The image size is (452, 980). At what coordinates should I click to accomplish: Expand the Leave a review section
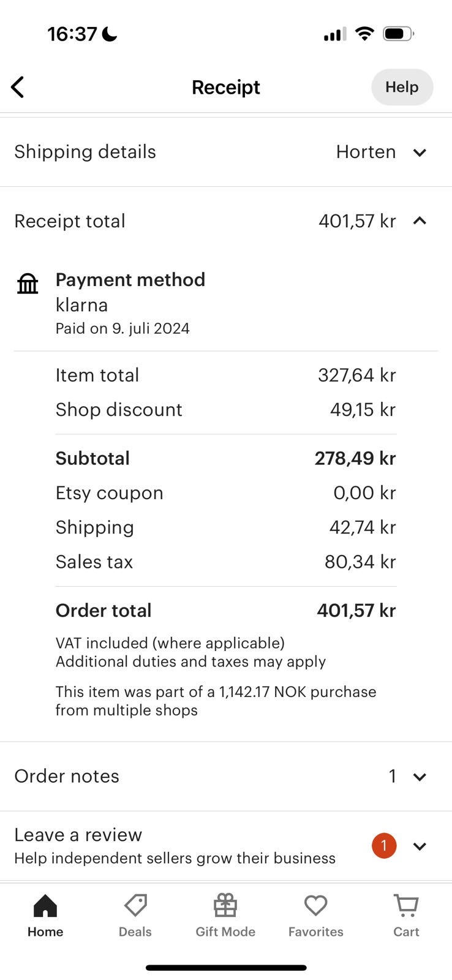click(420, 846)
